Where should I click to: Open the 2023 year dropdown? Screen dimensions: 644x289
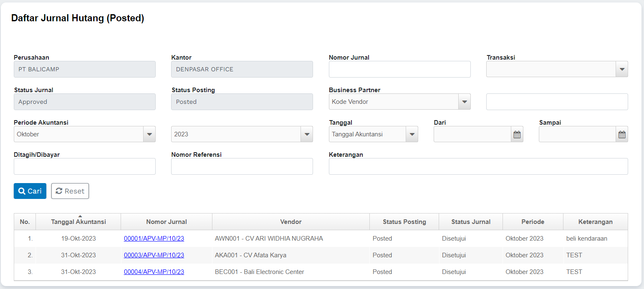point(307,134)
